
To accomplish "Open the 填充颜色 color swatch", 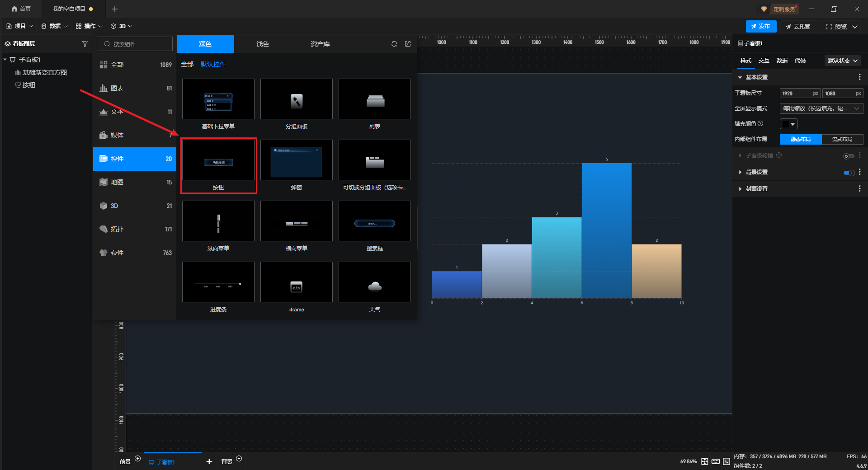I will pyautogui.click(x=788, y=124).
